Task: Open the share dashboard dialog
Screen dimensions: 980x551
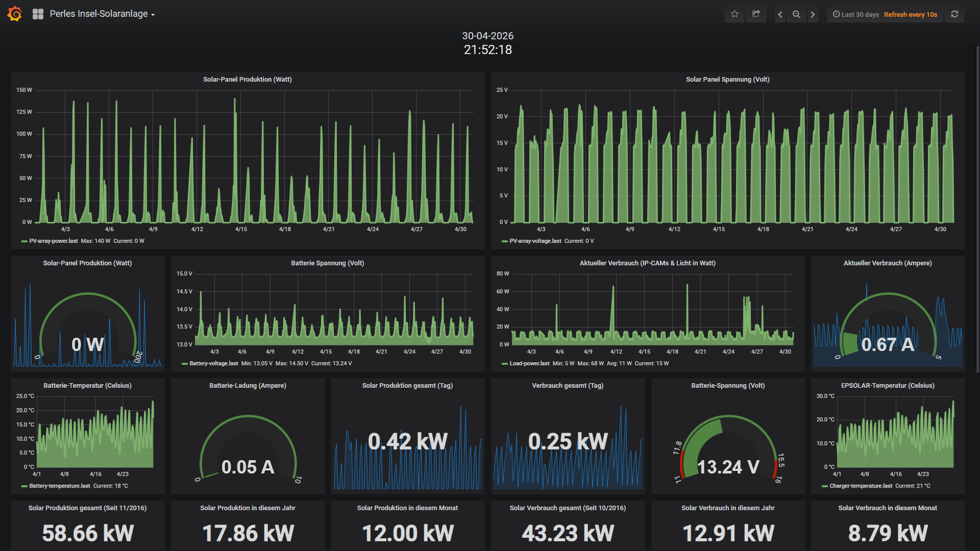Action: (756, 14)
